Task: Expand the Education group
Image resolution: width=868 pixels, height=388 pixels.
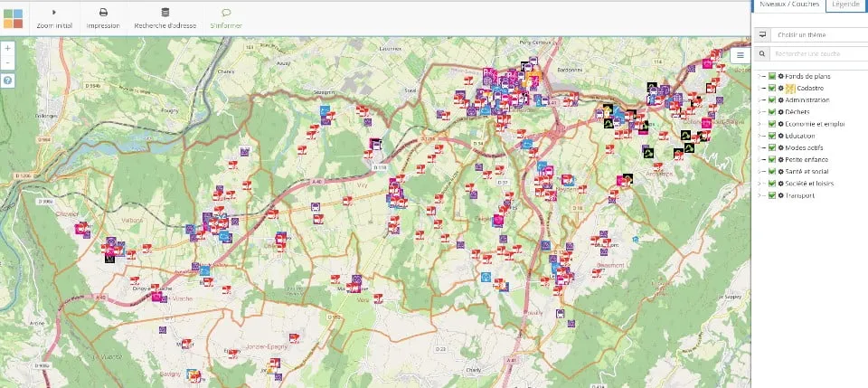Action: point(759,136)
